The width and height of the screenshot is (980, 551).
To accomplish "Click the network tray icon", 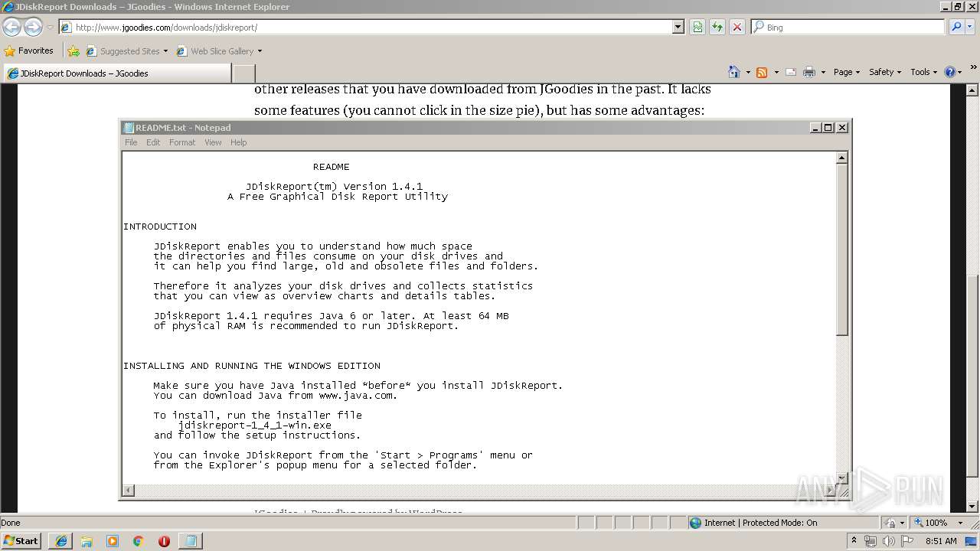I will (x=871, y=541).
